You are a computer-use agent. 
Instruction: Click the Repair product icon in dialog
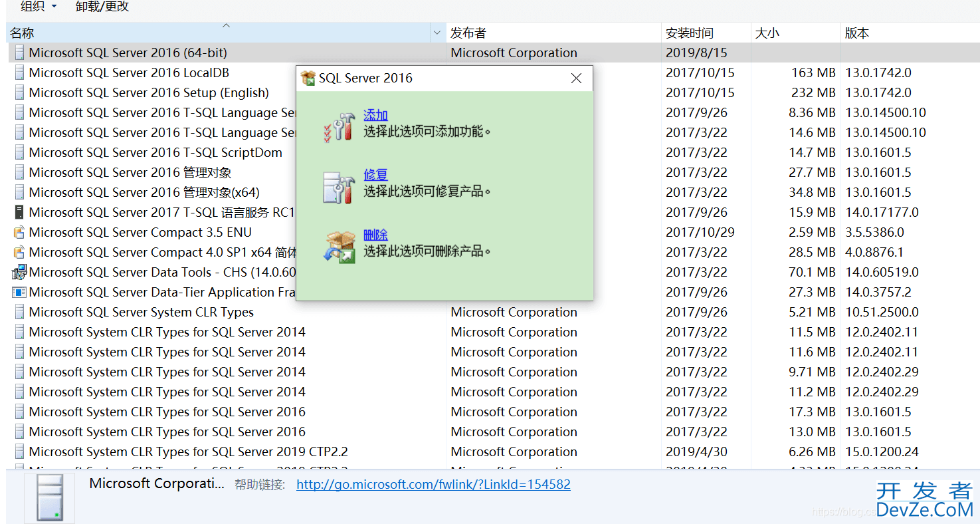pyautogui.click(x=340, y=188)
